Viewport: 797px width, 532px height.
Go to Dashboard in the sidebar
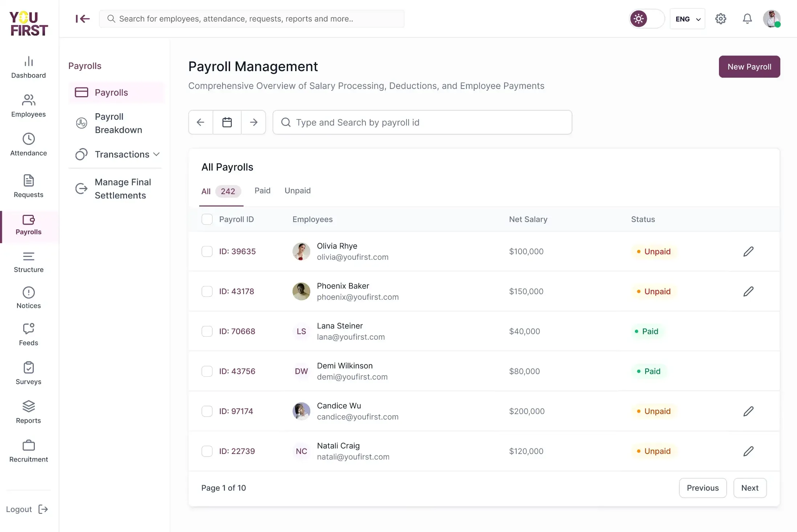[29, 67]
